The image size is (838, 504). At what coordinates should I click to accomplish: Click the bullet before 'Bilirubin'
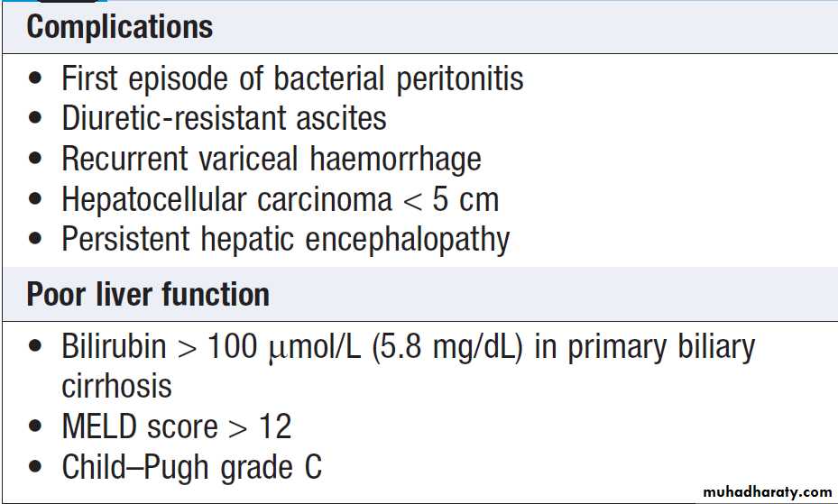pos(35,347)
